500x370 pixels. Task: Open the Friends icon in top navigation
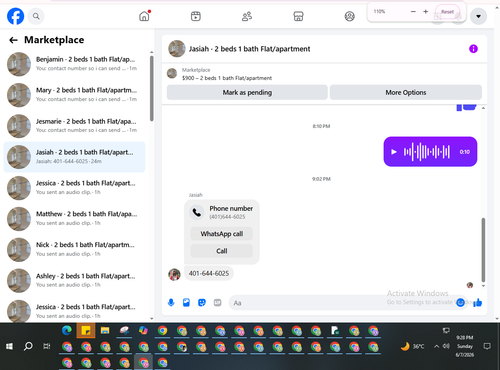[247, 16]
